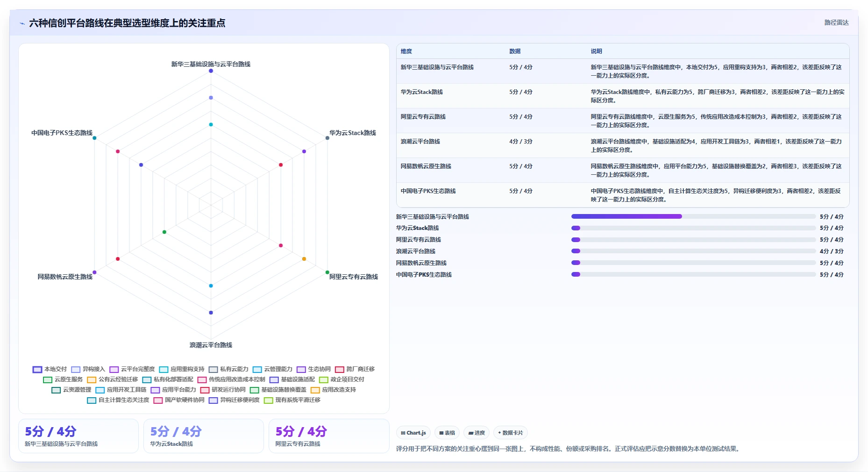
Task: Click the 新华三基础设施与云平台路线 progress bar
Action: (x=693, y=216)
